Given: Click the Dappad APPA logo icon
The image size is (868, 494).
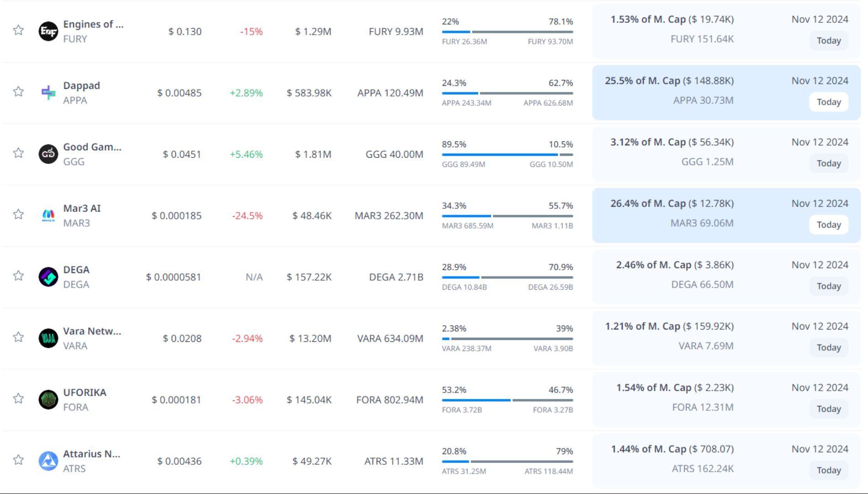Looking at the screenshot, I should tap(48, 93).
